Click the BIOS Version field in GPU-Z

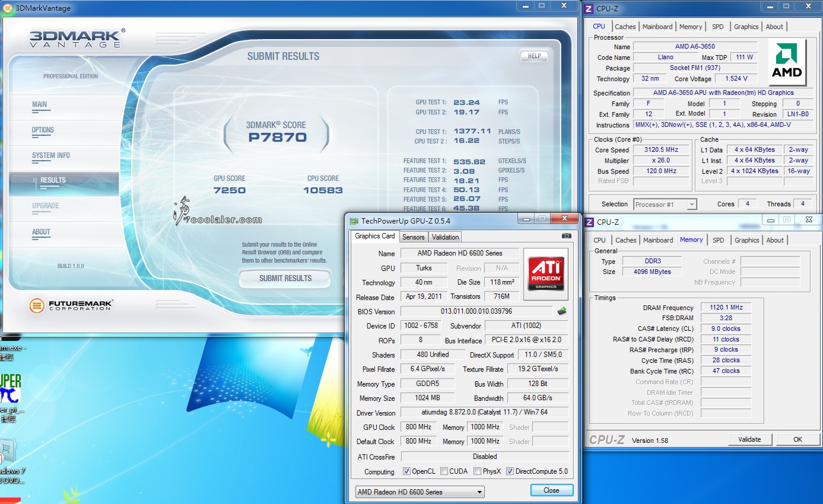coord(476,311)
